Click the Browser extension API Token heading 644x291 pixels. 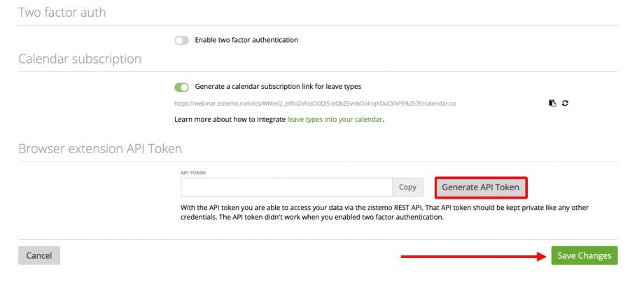(100, 148)
